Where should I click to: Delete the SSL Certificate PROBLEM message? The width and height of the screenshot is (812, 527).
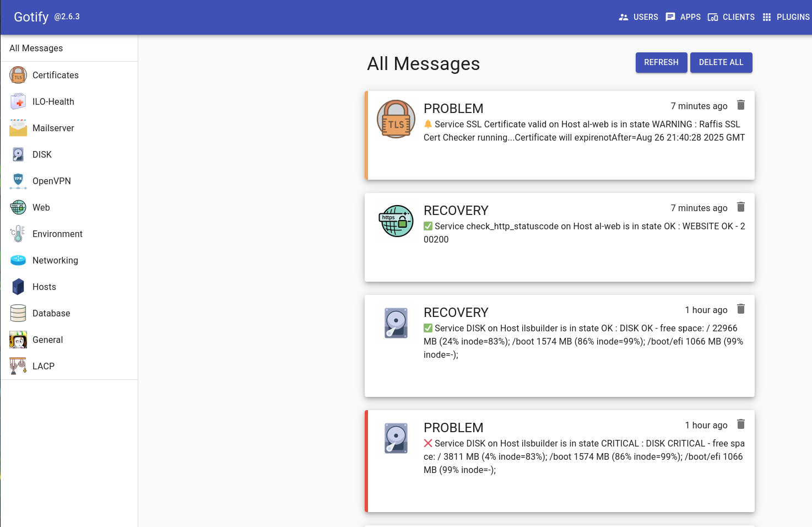click(x=740, y=105)
